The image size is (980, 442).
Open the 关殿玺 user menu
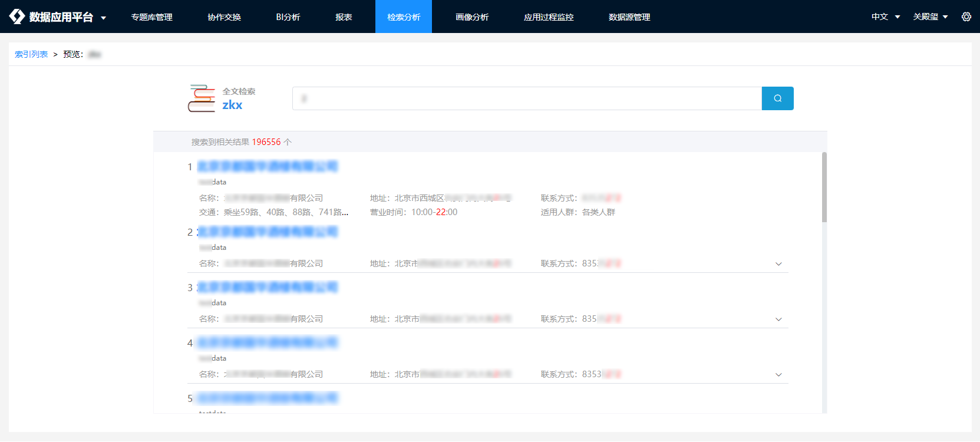point(930,17)
